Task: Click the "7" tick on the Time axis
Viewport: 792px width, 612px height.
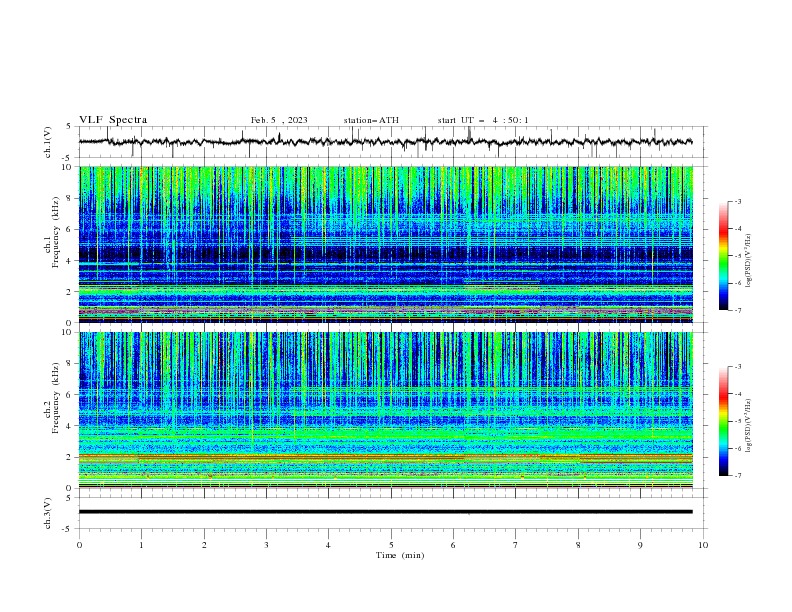Action: (x=516, y=545)
